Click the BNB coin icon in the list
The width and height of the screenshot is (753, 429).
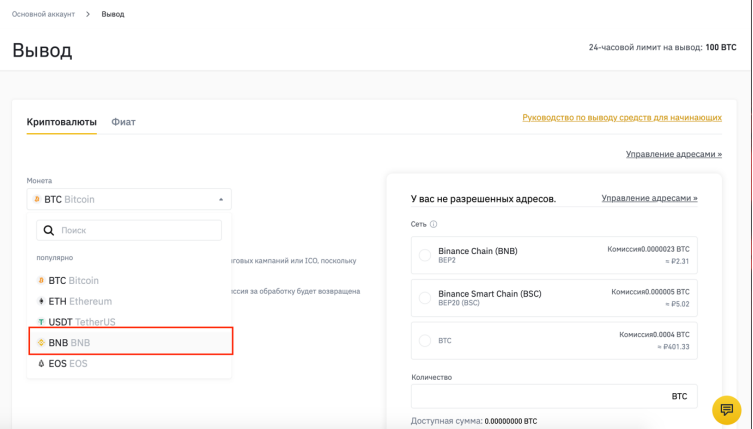click(41, 343)
